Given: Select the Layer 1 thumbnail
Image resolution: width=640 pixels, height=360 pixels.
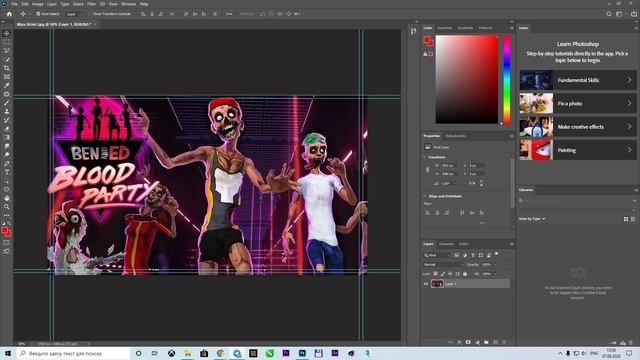Looking at the screenshot, I should pos(437,284).
